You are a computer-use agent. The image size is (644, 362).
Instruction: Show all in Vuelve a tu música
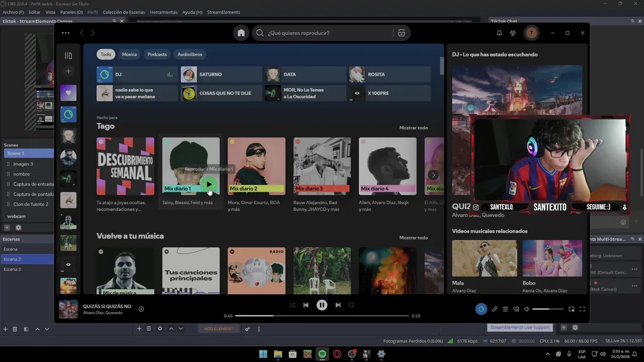pos(414,237)
